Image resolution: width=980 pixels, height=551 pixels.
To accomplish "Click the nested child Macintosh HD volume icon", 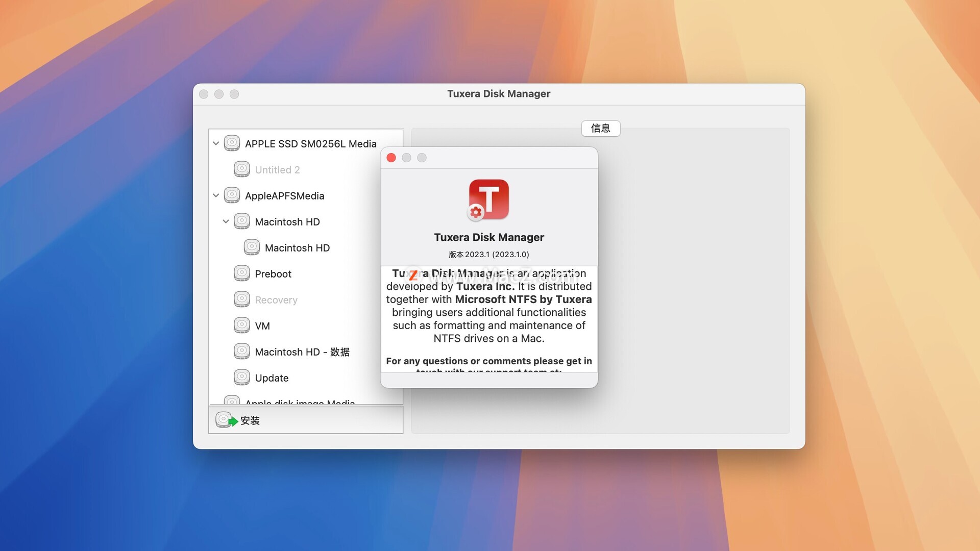I will [x=252, y=247].
